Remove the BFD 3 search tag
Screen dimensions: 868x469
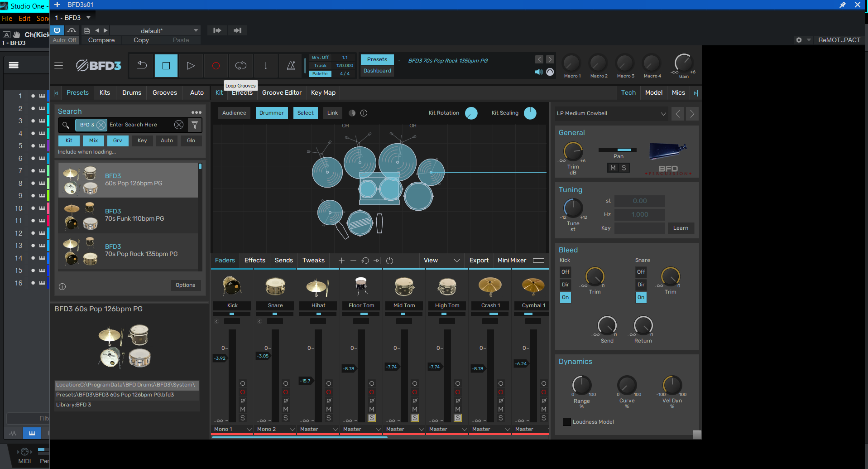coord(101,125)
